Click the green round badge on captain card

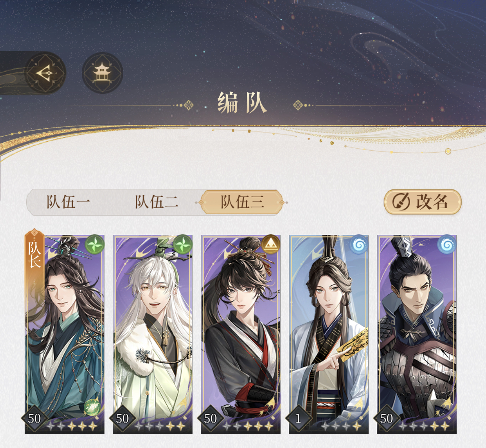point(92,408)
